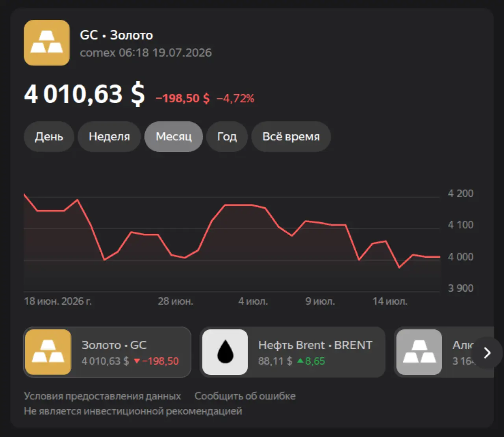Click the Сообщить об ошибке link
Image resolution: width=504 pixels, height=437 pixels.
coord(245,396)
